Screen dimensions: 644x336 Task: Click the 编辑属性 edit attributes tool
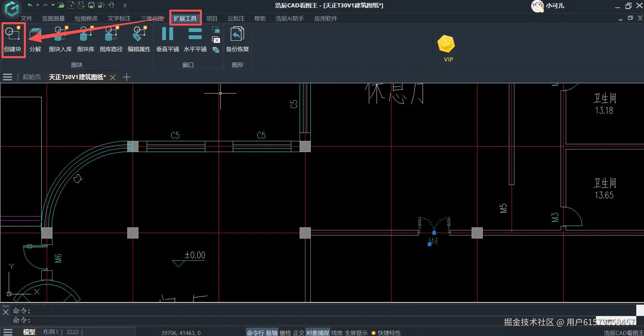(139, 40)
